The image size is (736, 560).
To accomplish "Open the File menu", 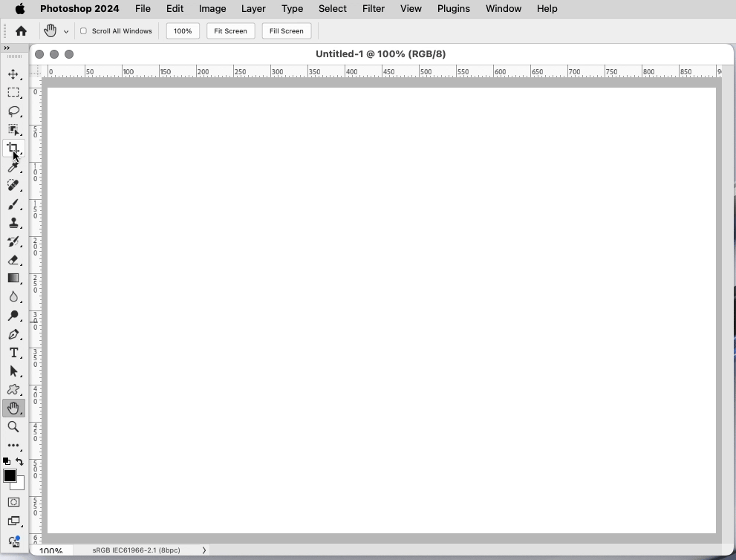I will coord(143,8).
